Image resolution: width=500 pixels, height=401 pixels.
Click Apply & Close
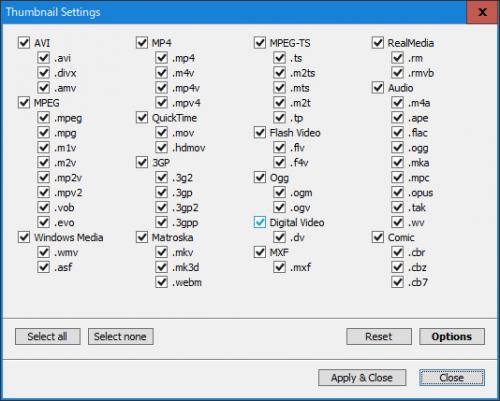click(362, 378)
